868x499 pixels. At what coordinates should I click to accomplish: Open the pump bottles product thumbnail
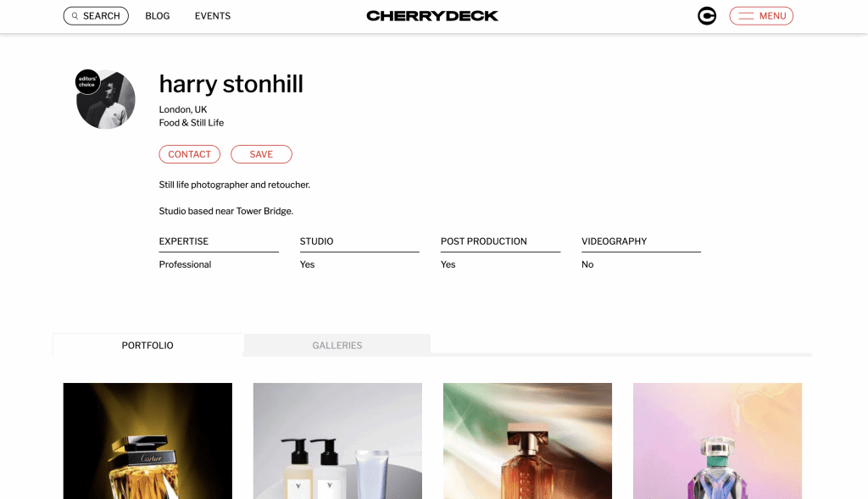[x=337, y=441]
